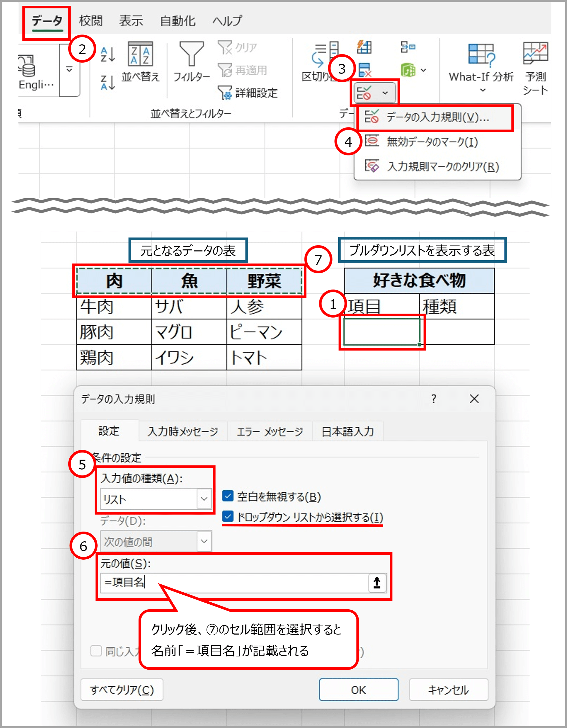Image resolution: width=567 pixels, height=728 pixels.
Task: Toggle ドロップダウン リストから選択する checkbox
Action: pos(227,517)
